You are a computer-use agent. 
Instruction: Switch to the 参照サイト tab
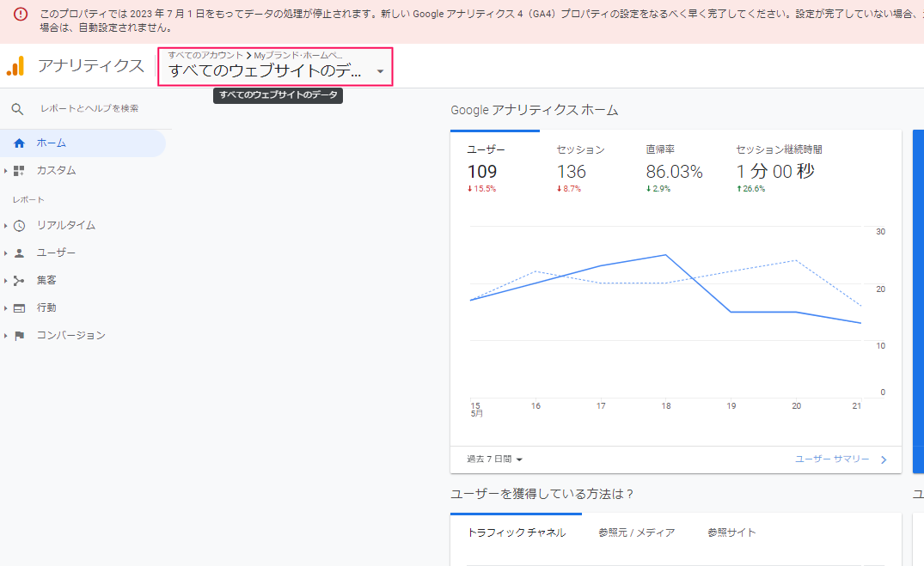click(731, 532)
